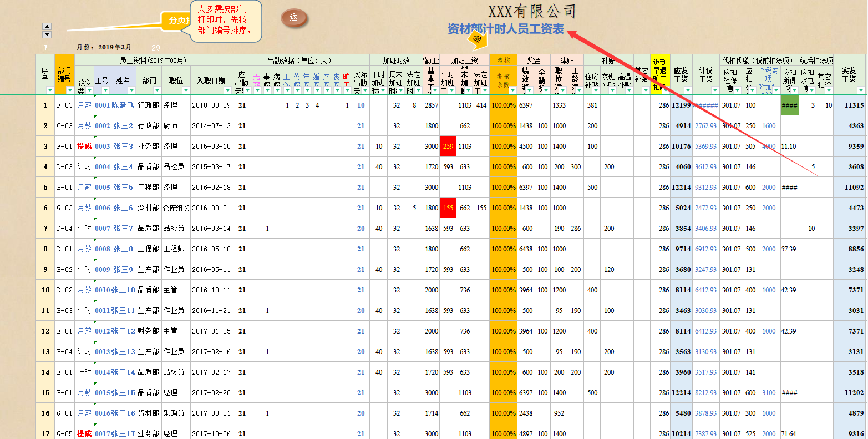Click the month increment up arrow spinner
Screen dimensions: 868x439
(47, 26)
